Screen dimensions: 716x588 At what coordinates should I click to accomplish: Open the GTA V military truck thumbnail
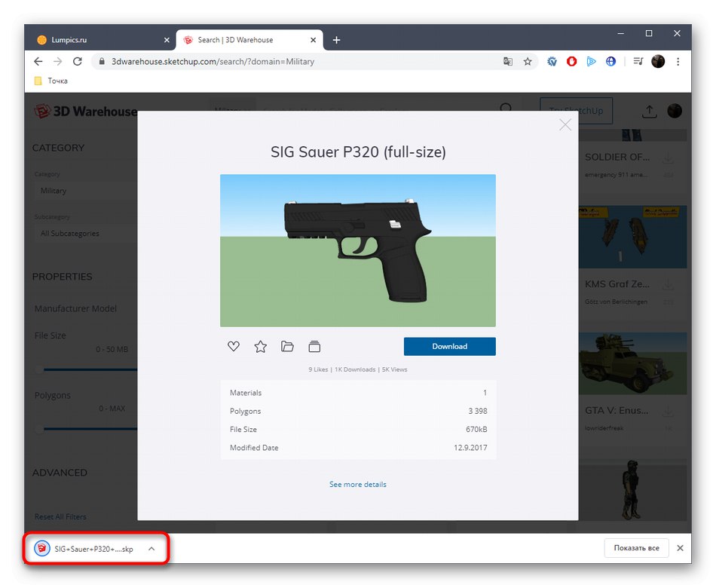click(x=633, y=363)
